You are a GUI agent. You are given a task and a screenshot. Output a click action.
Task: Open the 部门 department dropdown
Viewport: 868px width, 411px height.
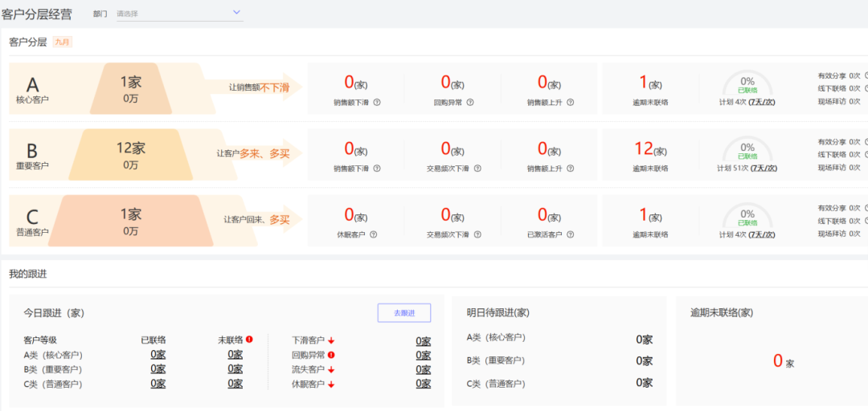click(178, 13)
